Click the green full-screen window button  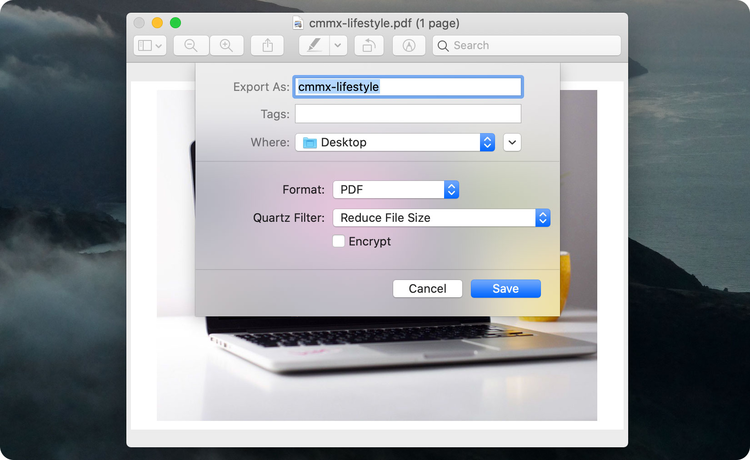(176, 22)
